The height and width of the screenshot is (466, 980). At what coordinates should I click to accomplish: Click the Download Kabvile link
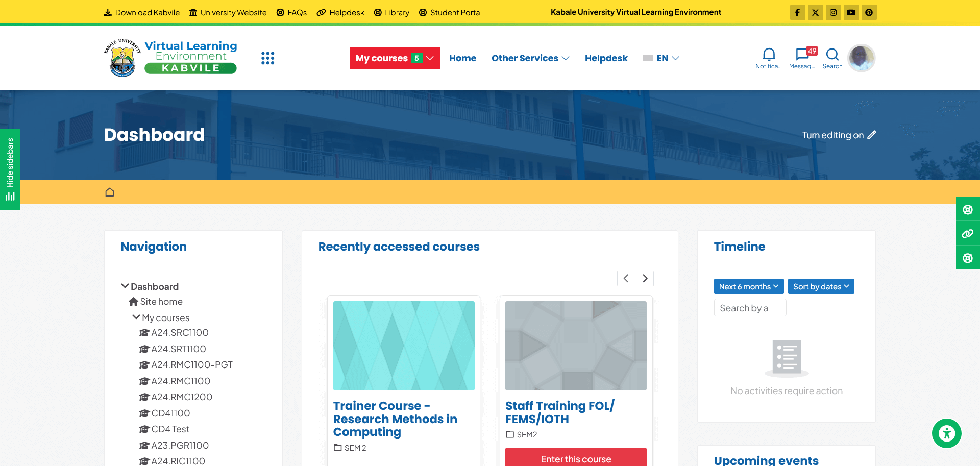[x=141, y=12]
